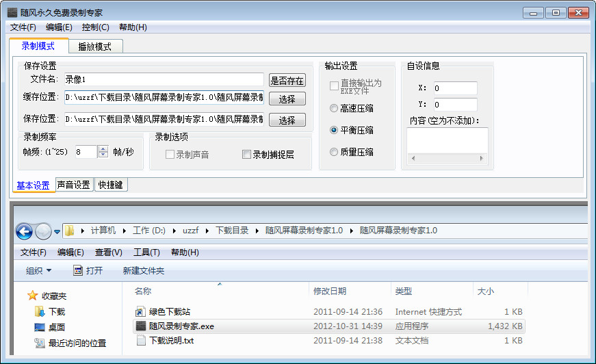This screenshot has width=596, height=364.
Task: Click the 绿色下载站 shortcut file icon
Action: 141,311
